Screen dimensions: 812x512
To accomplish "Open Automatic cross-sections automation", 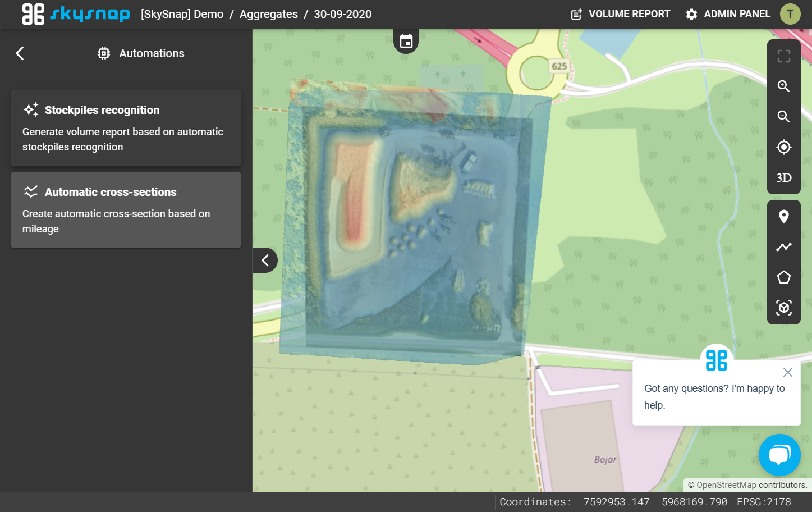I will [126, 210].
